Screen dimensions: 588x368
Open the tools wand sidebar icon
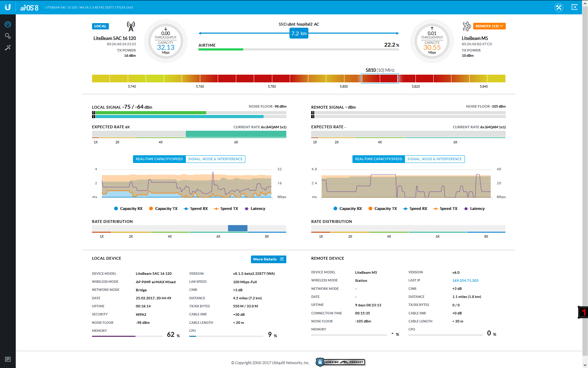[x=8, y=48]
